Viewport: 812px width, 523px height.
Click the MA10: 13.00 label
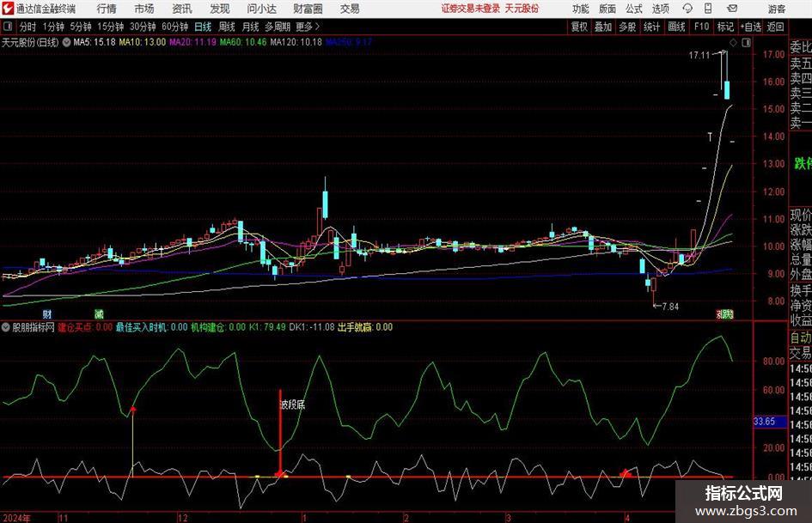(x=143, y=42)
